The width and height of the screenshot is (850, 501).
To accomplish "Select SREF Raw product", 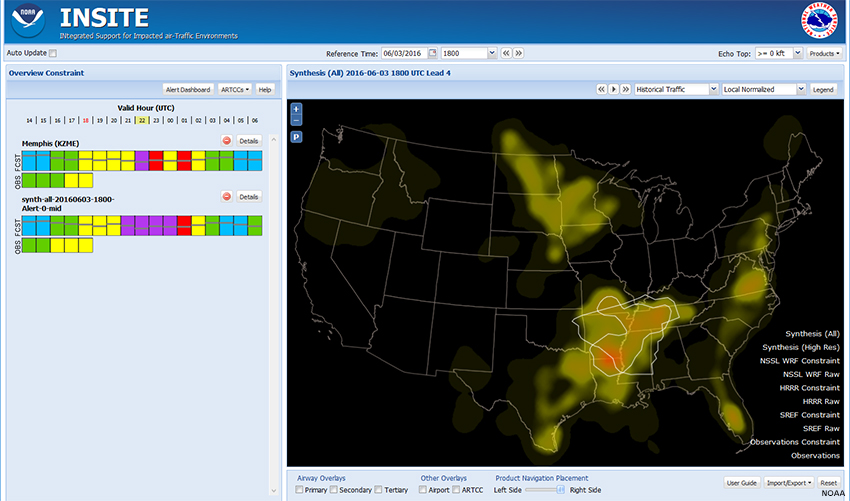I will click(821, 429).
